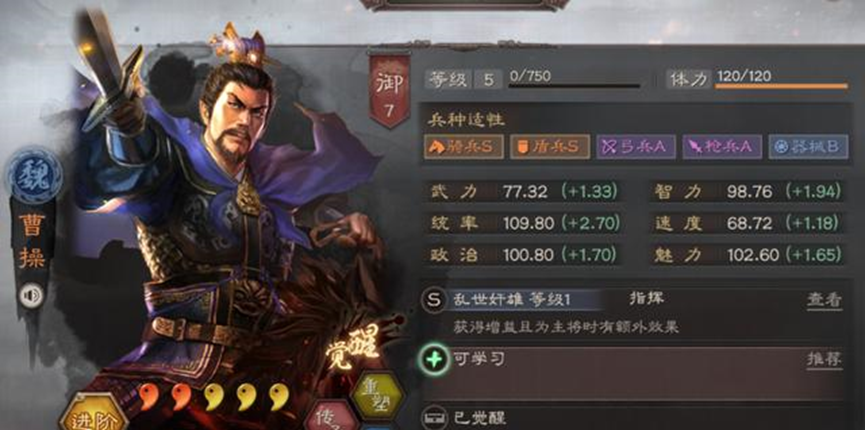Screen dimensions: 865x430
Task: Choose the 枪兵A troop aptitude
Action: [x=722, y=147]
